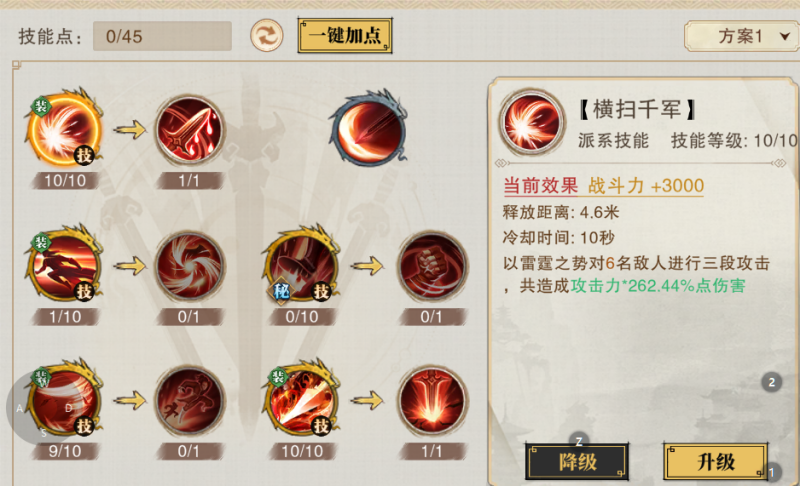Pick the 秘 secret skill at 0/10
This screenshot has width=800, height=486.
tap(302, 264)
